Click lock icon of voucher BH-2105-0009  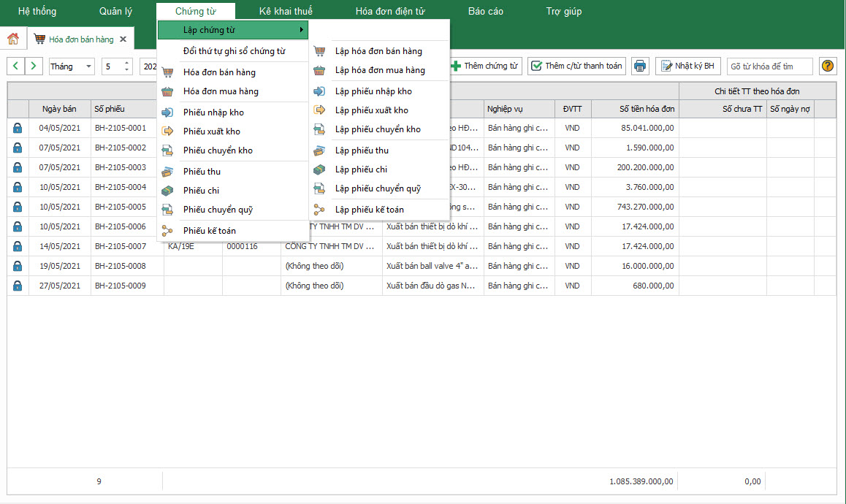point(18,286)
